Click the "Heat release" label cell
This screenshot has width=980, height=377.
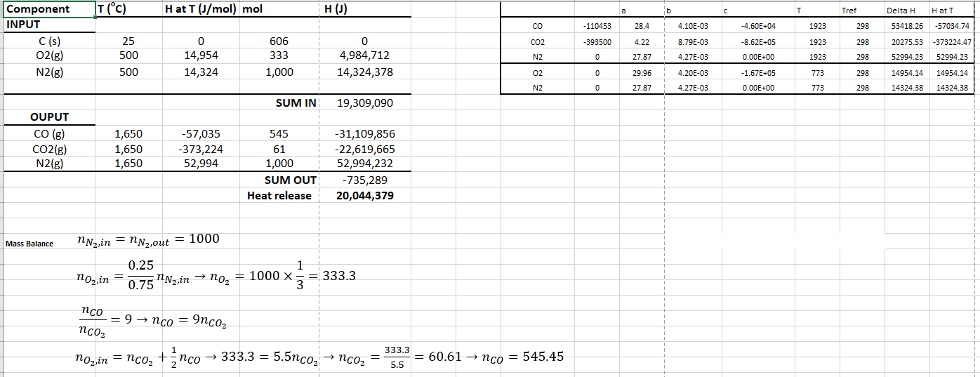279,195
